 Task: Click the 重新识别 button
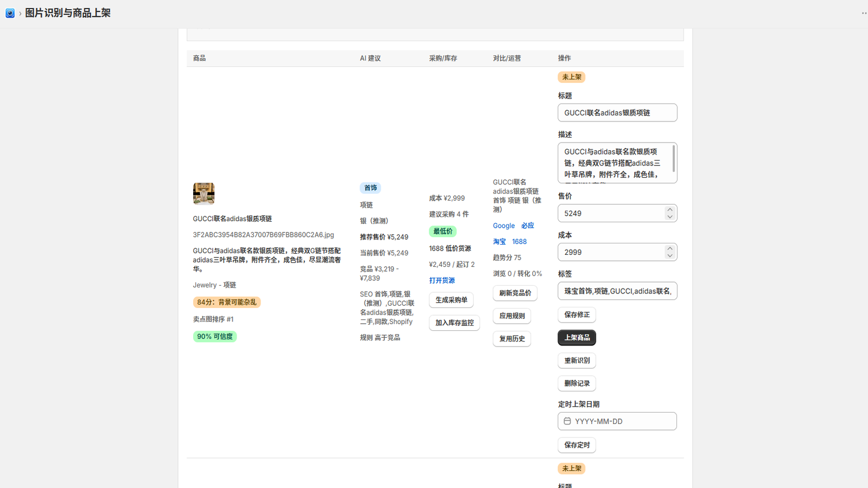pyautogui.click(x=577, y=361)
